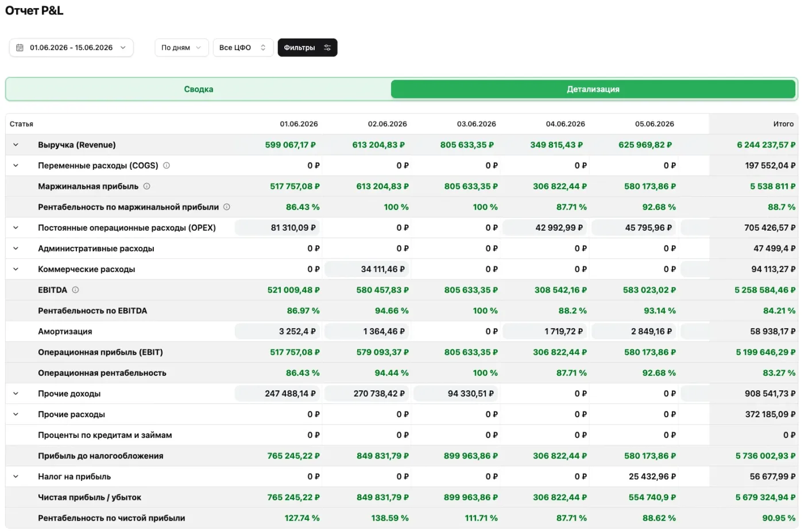Click the info icon next to Рентабельность по маржинальной прибыли
Viewport: 804px width, 532px height.
coord(227,207)
